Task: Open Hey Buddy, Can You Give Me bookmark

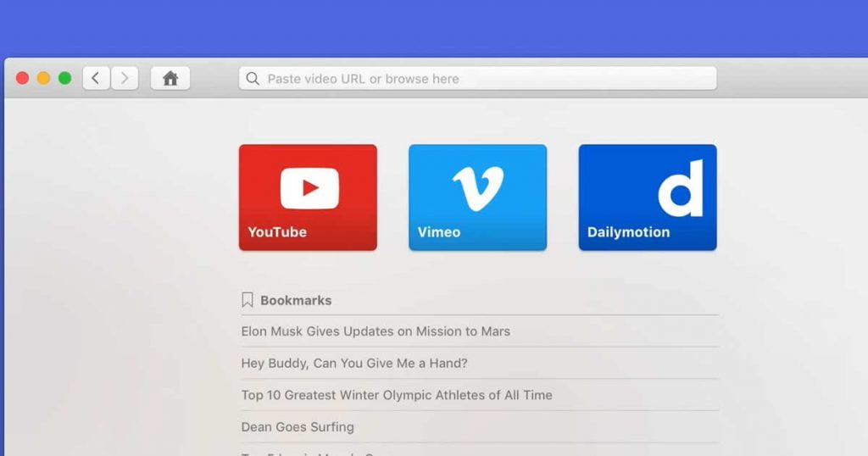Action: tap(480, 363)
